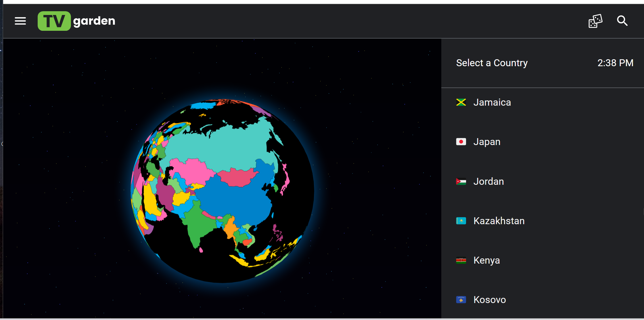The image size is (644, 320).
Task: Click the Jordan flag icon
Action: (461, 182)
